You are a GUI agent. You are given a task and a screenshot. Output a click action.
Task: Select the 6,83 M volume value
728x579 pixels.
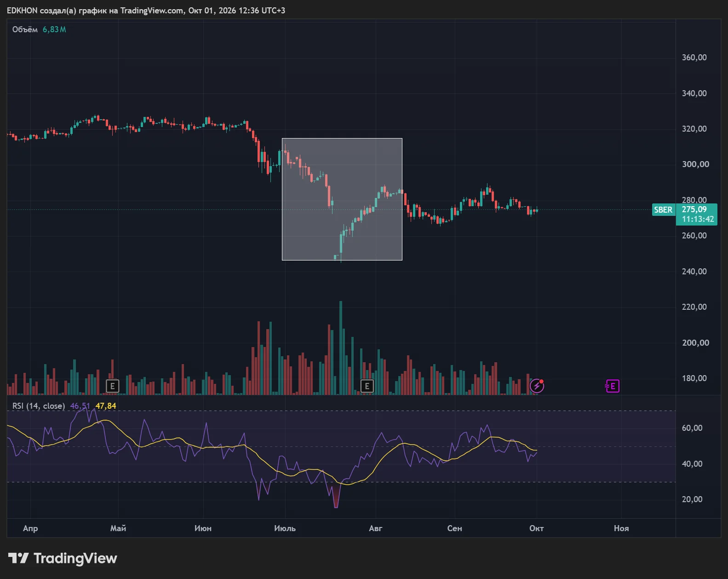pyautogui.click(x=54, y=29)
